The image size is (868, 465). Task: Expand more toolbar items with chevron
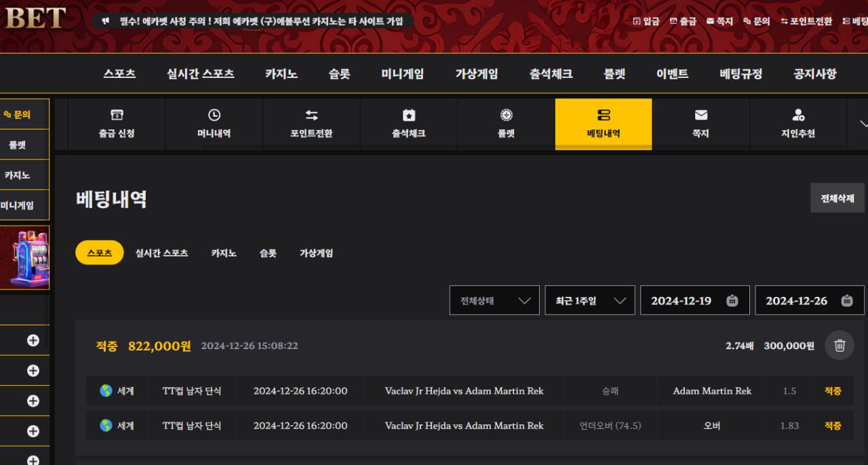[x=863, y=124]
